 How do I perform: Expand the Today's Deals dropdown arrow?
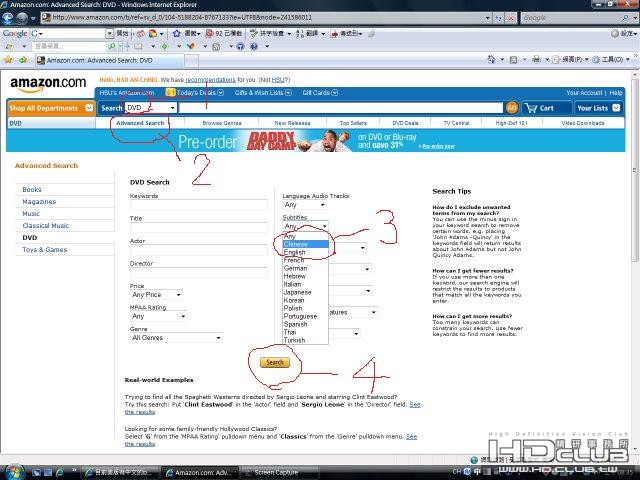pos(221,93)
